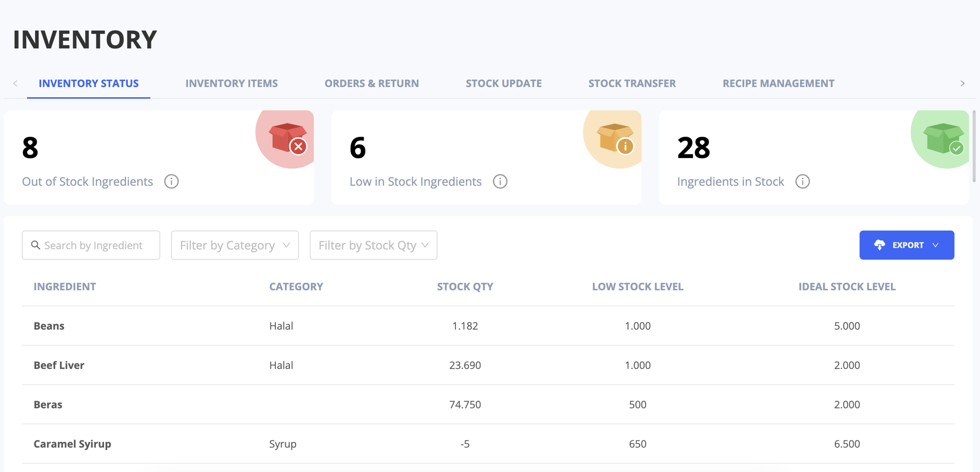Viewport: 980px width, 472px height.
Task: Click the In Stock count 28
Action: click(693, 148)
